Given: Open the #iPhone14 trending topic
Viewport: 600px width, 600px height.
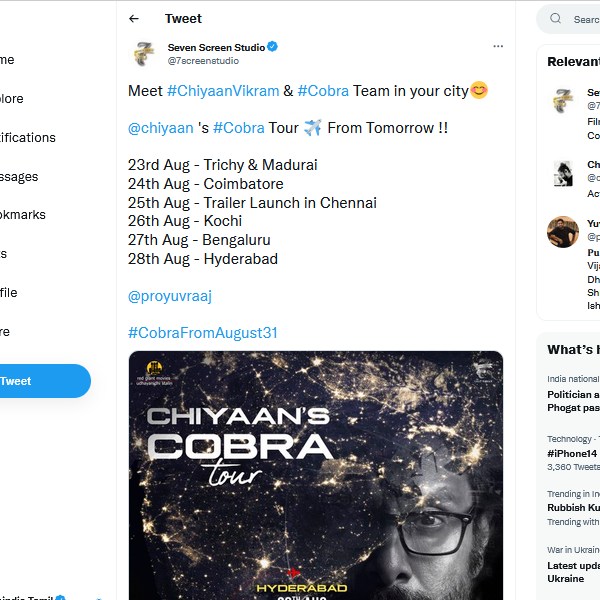Looking at the screenshot, I should 573,453.
